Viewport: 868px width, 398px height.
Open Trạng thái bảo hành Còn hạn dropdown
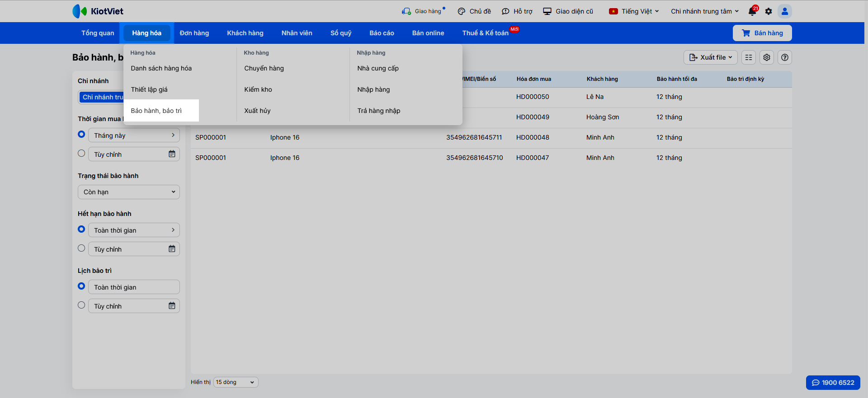click(x=129, y=192)
